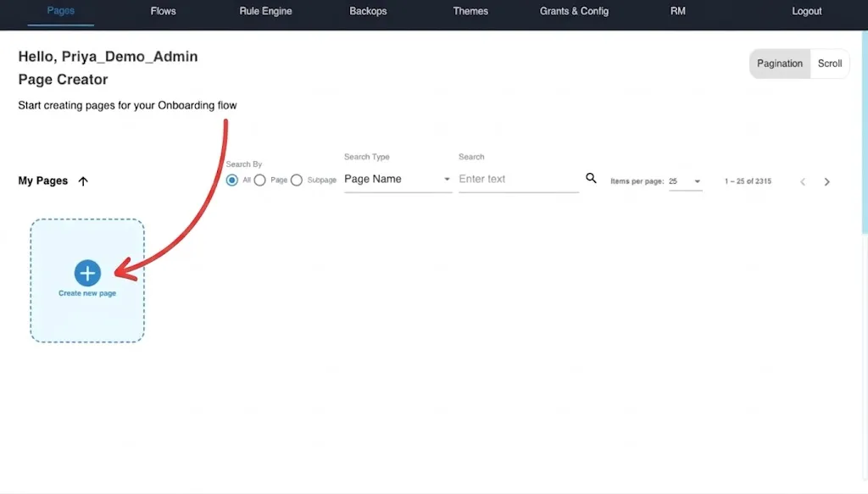Open the Themes tab
The height and width of the screenshot is (494, 868).
point(470,11)
